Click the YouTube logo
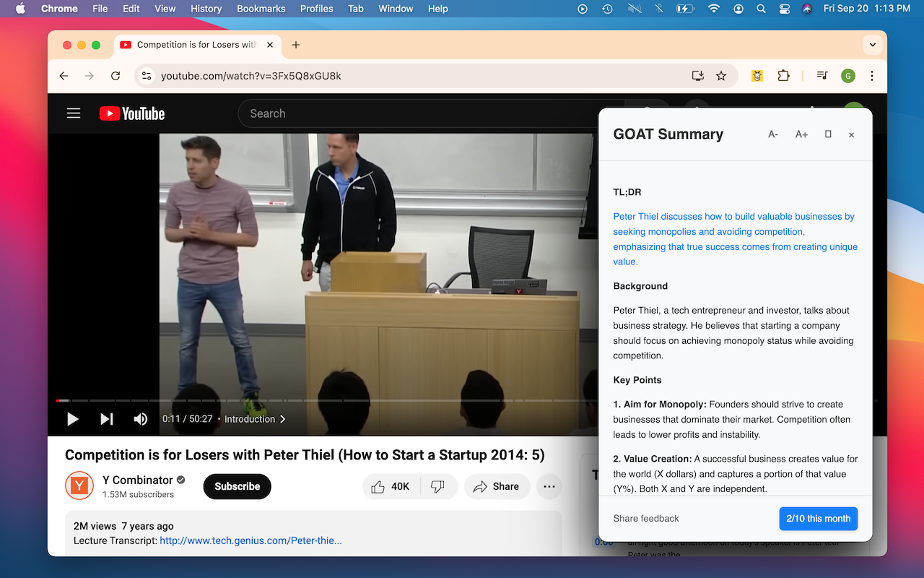924x578 pixels. (x=132, y=113)
